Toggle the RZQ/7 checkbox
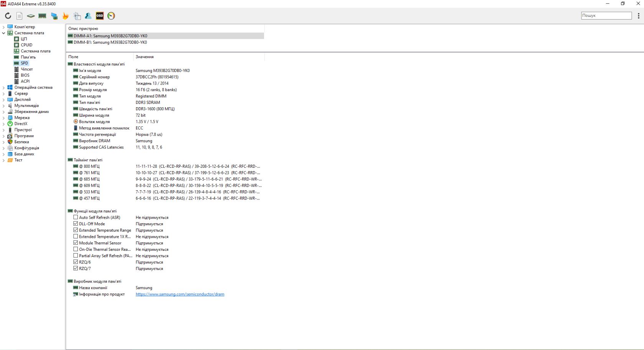Screen dimensions: 644x350 (x=76, y=268)
